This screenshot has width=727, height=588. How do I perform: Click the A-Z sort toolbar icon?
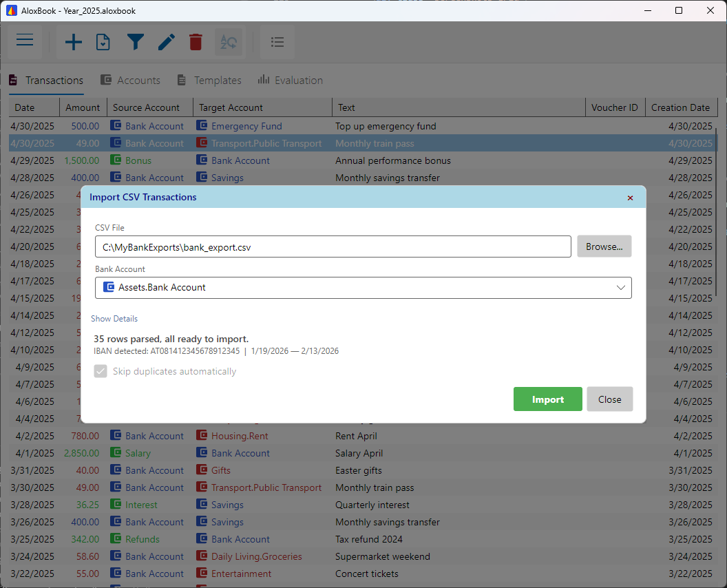[229, 41]
